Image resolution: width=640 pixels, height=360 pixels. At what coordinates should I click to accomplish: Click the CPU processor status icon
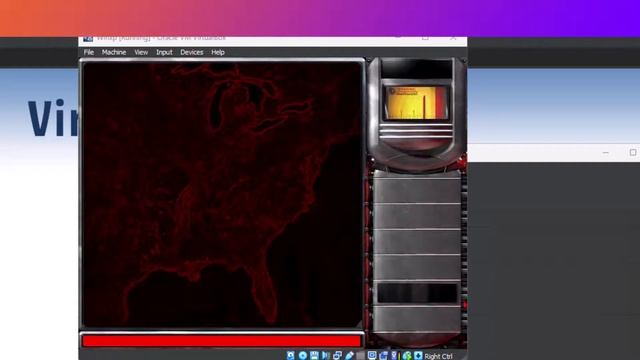click(394, 355)
